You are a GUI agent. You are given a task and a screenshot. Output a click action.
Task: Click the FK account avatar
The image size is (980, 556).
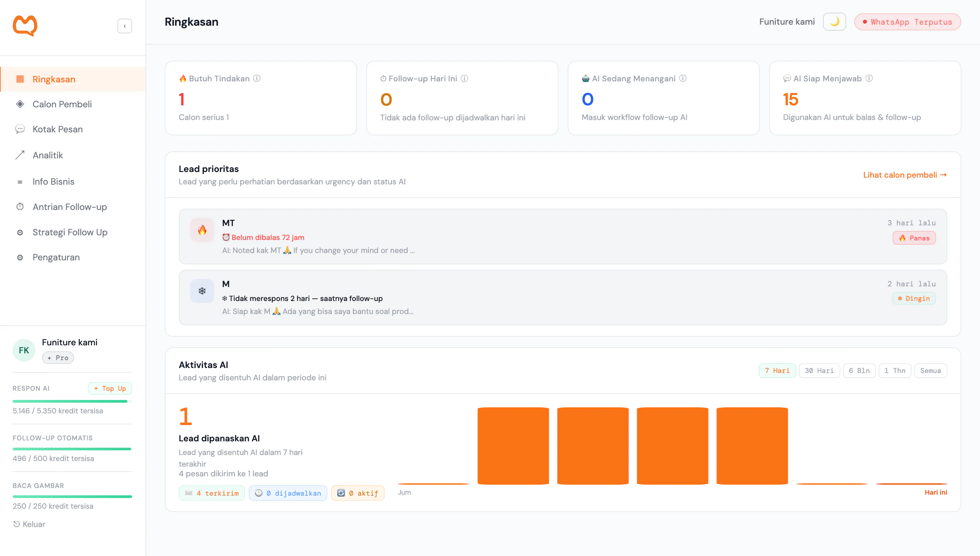[24, 350]
